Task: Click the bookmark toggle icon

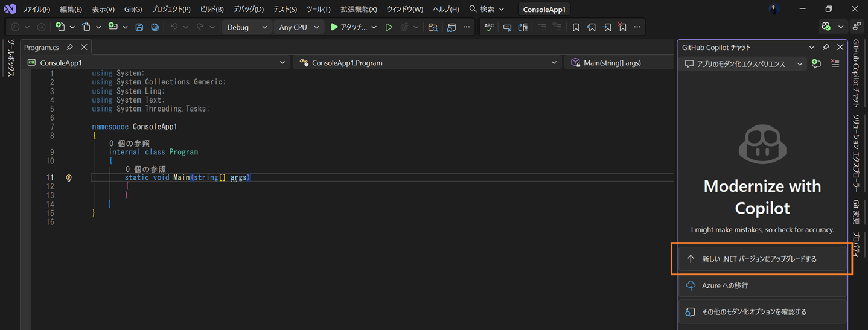Action: [576, 27]
